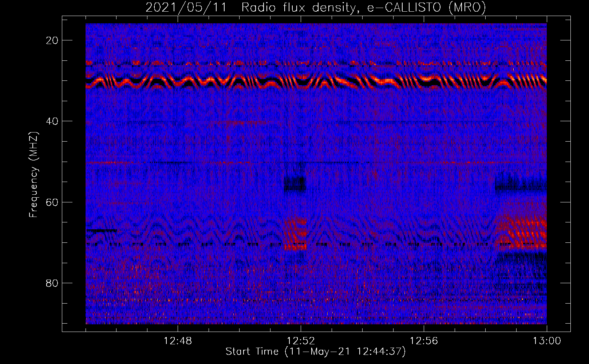This screenshot has width=589, height=364.
Task: Click the 'Frequency (MHZ)' y-axis label
Action: click(33, 175)
